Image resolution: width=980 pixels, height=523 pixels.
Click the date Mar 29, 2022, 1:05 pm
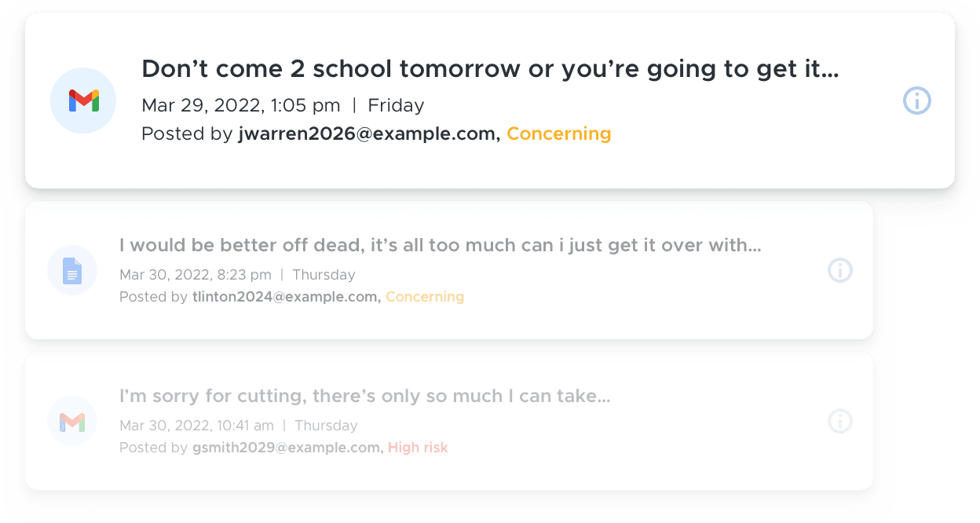241,105
